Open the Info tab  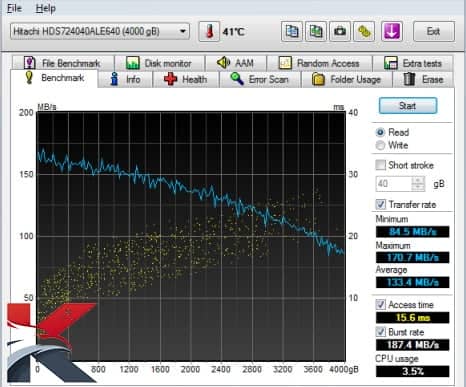pos(125,79)
